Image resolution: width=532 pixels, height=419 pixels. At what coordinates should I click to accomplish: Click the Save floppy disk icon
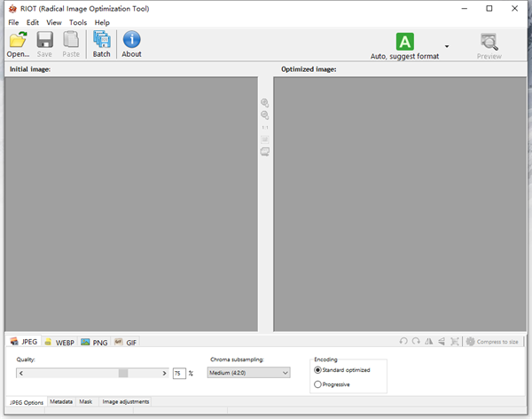point(44,44)
